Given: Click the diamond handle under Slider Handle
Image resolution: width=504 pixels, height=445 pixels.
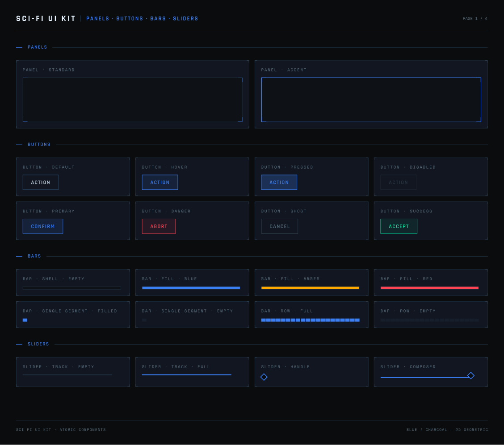Looking at the screenshot, I should point(264,377).
